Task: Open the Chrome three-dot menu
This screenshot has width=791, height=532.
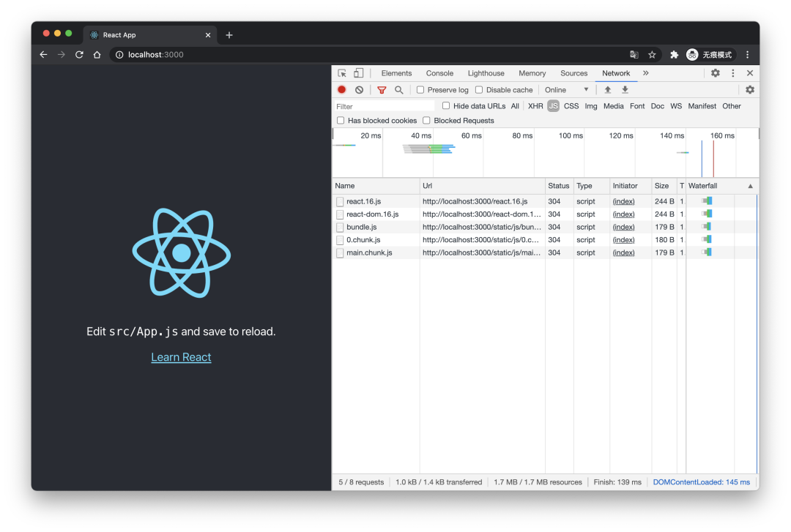Action: 748,54
